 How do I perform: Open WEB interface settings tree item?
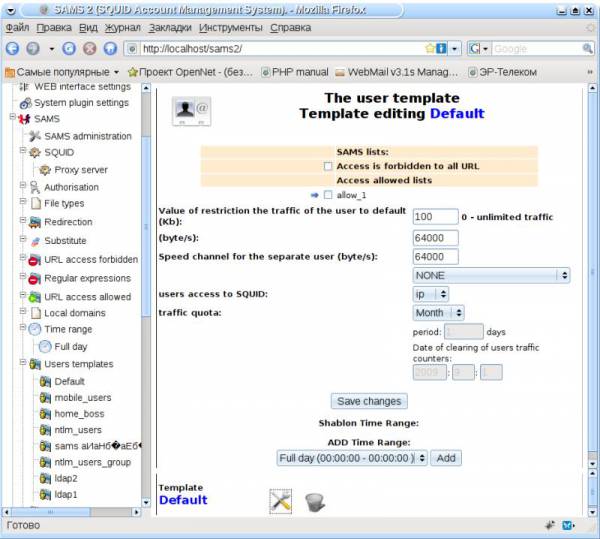click(82, 87)
